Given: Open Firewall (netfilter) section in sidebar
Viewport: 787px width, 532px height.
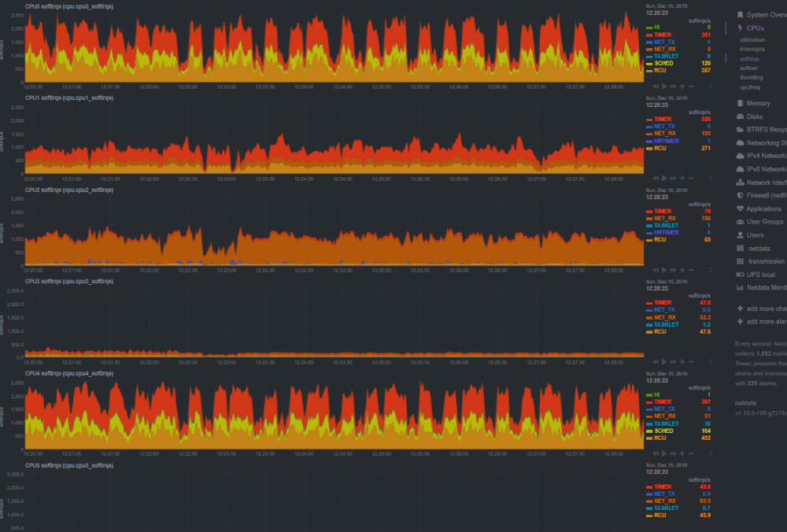Looking at the screenshot, I should pyautogui.click(x=767, y=196).
